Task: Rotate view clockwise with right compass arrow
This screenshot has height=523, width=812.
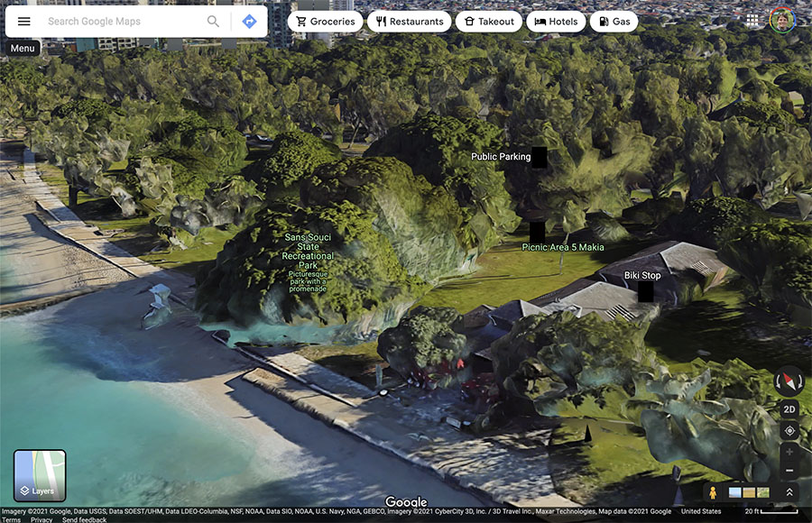Action: (800, 381)
